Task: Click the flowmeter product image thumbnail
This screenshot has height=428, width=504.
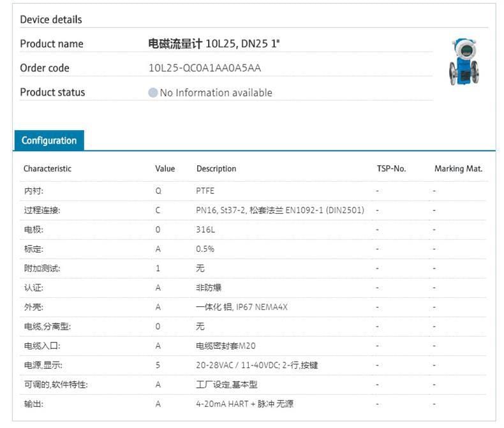Action: (464, 61)
